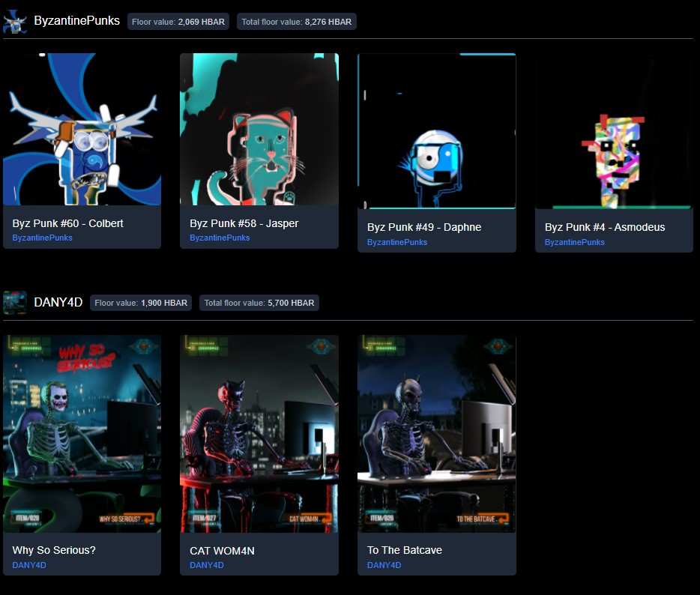Follow DANY4D link under To The Batcave
This screenshot has width=700, height=595.
[384, 565]
